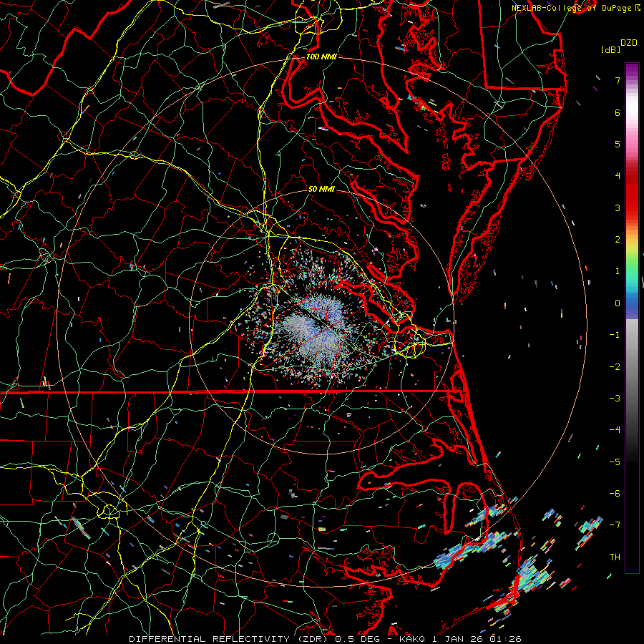
Task: Click the TH threshold label on the scale
Action: pos(615,557)
